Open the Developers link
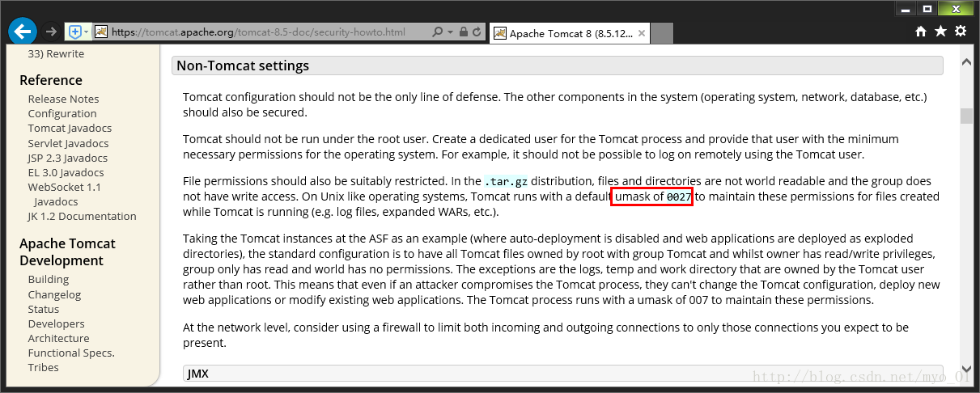 (x=56, y=323)
